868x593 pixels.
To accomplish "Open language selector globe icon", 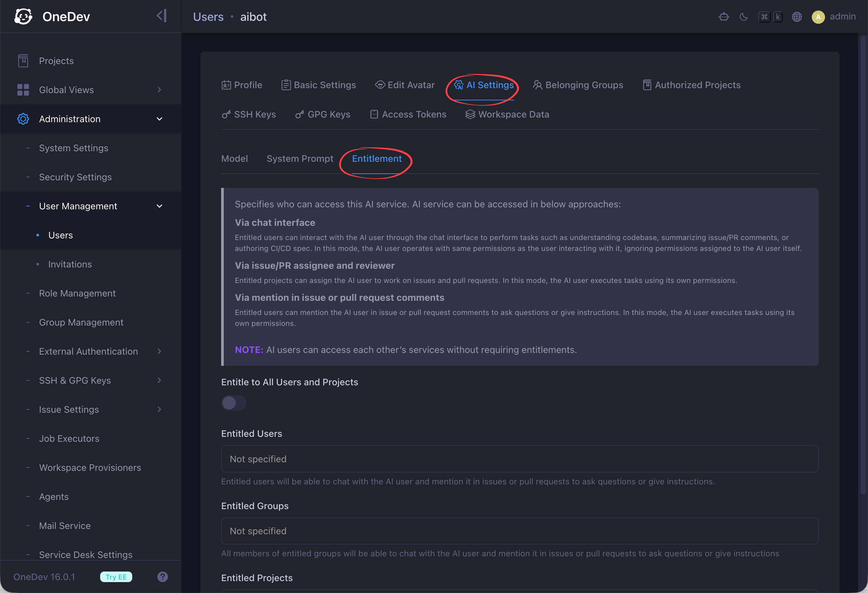I will click(797, 17).
